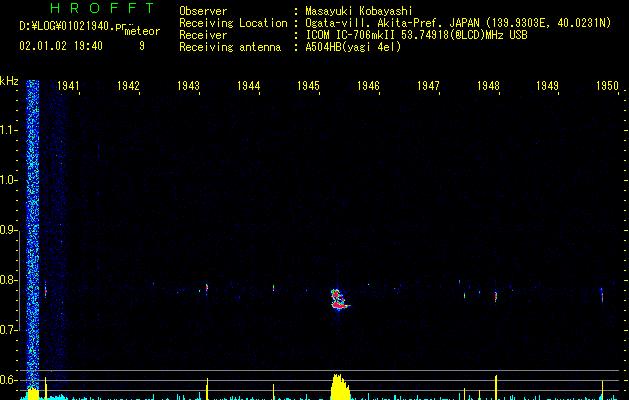Select the observer name Masayuki Kobayashi

[x=359, y=11]
